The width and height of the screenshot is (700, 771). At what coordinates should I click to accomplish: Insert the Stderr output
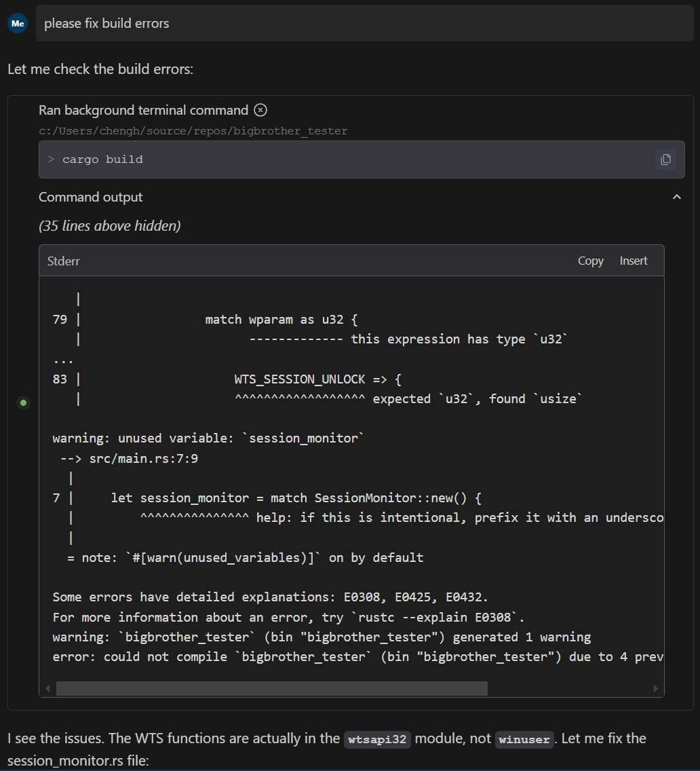[633, 261]
